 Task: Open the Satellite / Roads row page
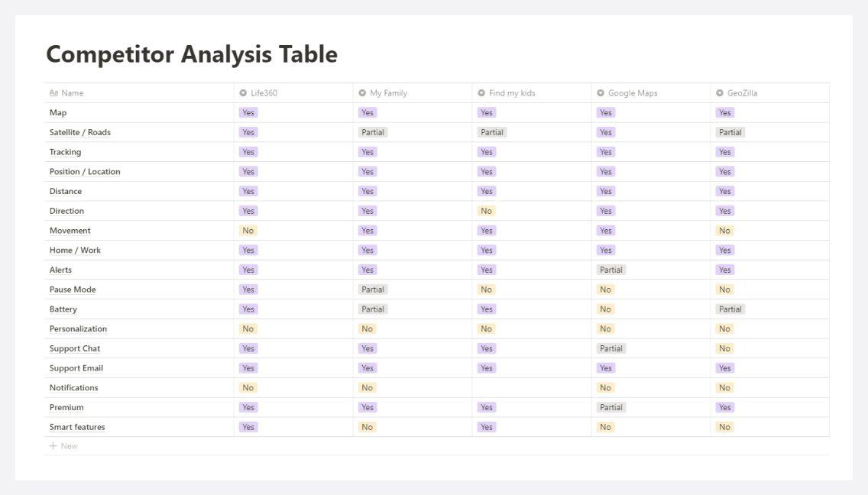point(79,132)
